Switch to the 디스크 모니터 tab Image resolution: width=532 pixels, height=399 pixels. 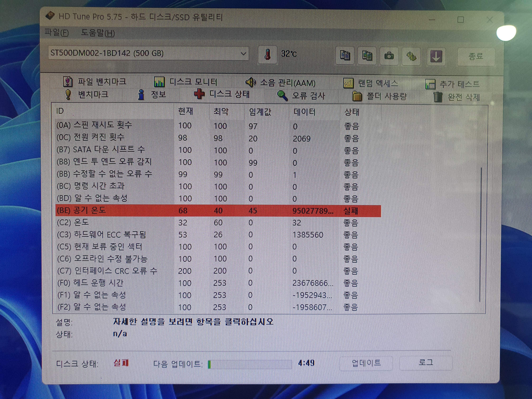(185, 82)
